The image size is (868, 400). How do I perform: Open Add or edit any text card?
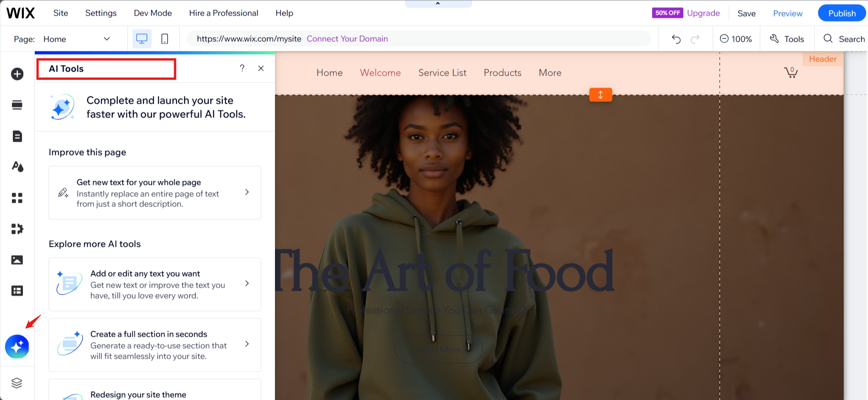(155, 284)
